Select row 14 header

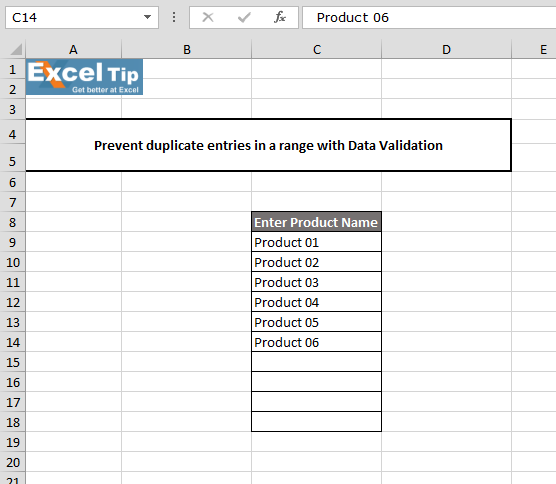(13, 342)
